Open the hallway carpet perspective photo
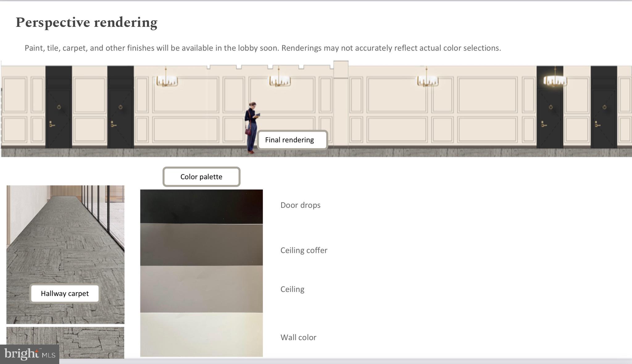The image size is (632, 364). (65, 254)
